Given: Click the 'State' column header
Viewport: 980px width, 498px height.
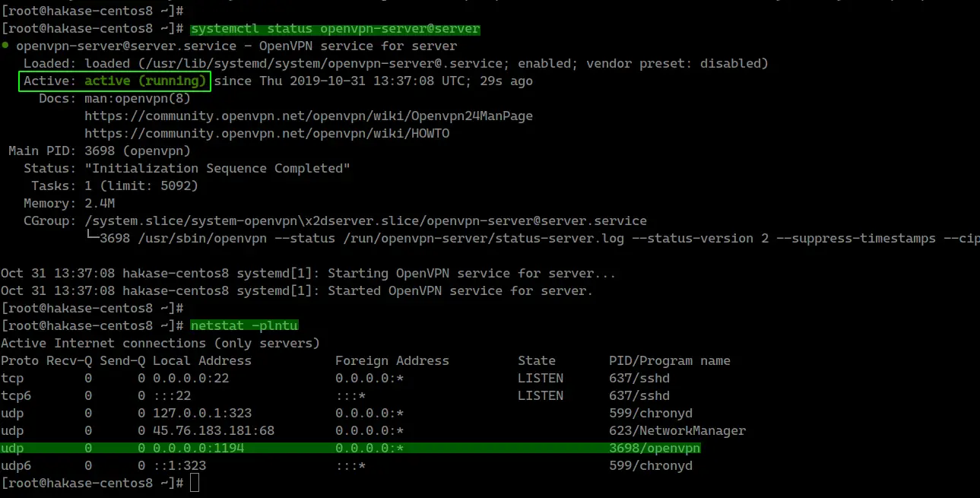Looking at the screenshot, I should [537, 360].
